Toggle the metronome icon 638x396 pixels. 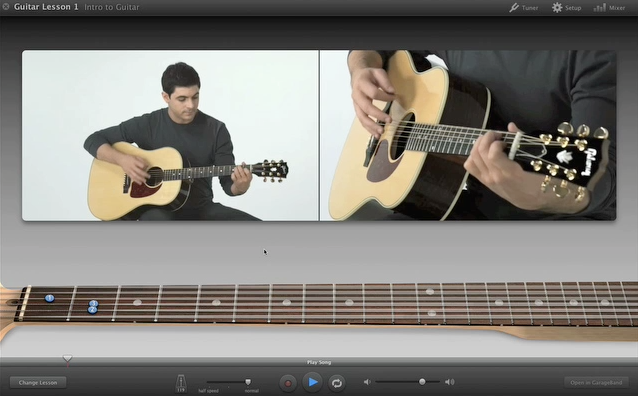181,383
